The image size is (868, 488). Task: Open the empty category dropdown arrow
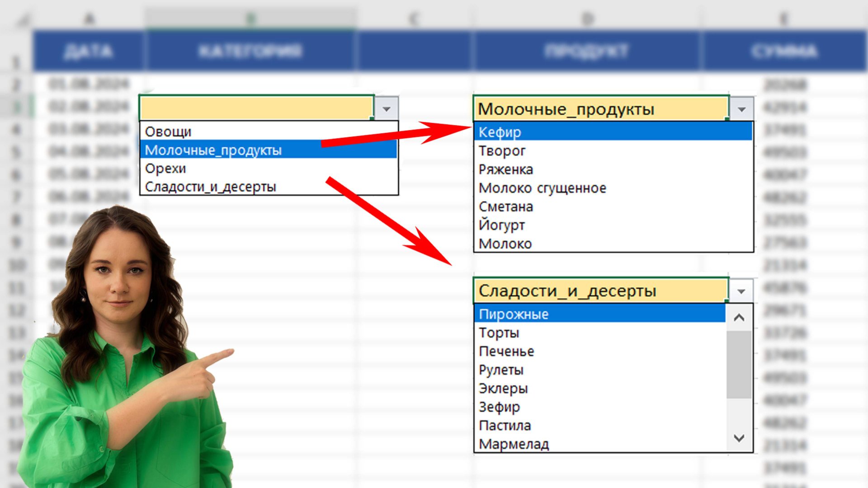pyautogui.click(x=387, y=109)
